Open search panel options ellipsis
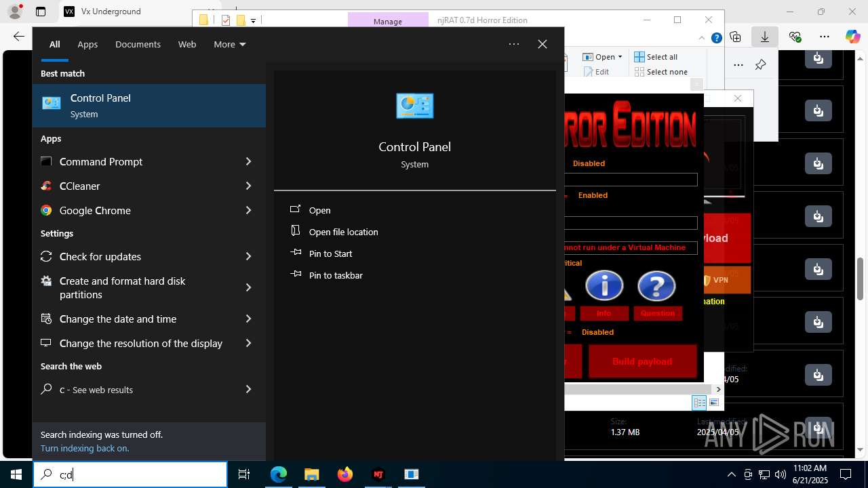The width and height of the screenshot is (868, 488). tap(514, 44)
